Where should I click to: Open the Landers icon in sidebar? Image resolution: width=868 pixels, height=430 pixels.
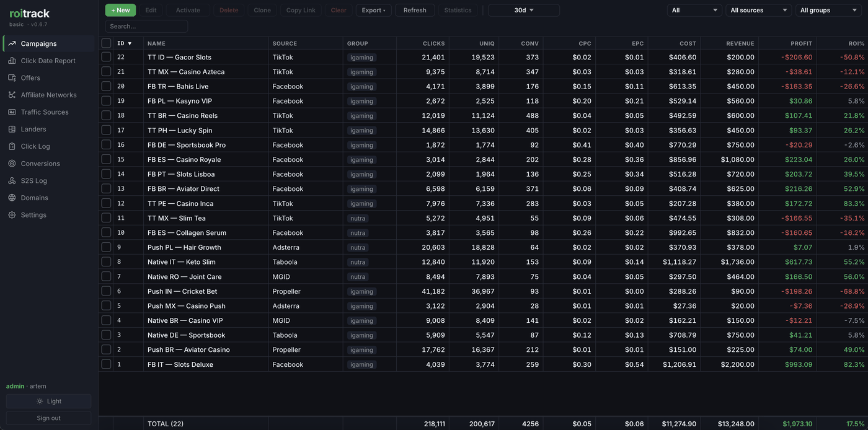click(x=12, y=129)
